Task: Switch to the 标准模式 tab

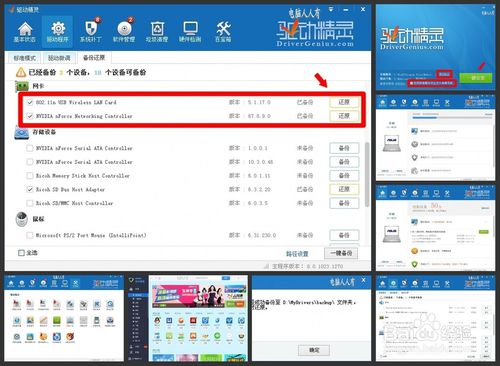Action: click(24, 58)
